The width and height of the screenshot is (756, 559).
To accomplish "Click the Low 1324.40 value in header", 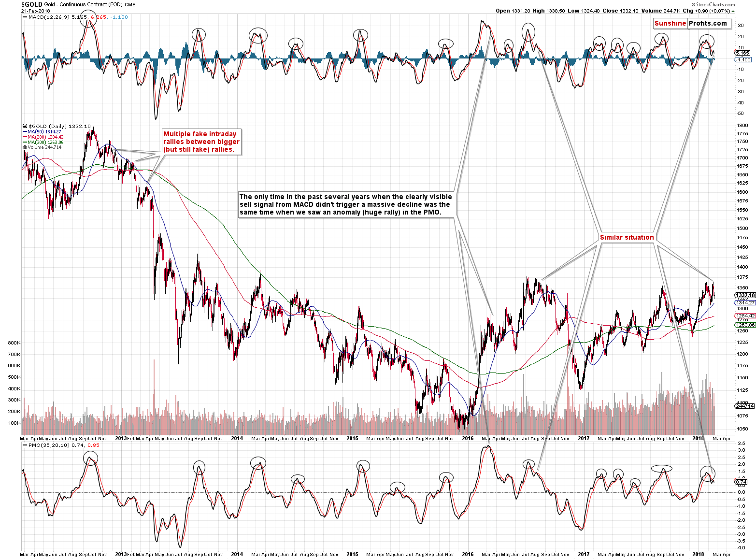I will pyautogui.click(x=583, y=11).
